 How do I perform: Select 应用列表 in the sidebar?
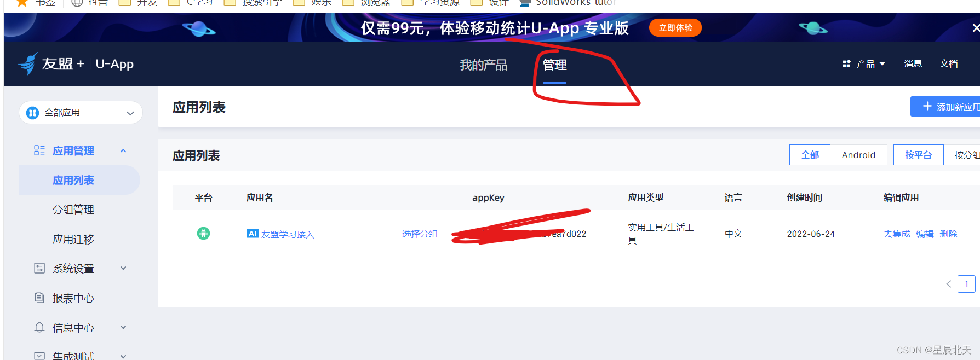[79, 180]
